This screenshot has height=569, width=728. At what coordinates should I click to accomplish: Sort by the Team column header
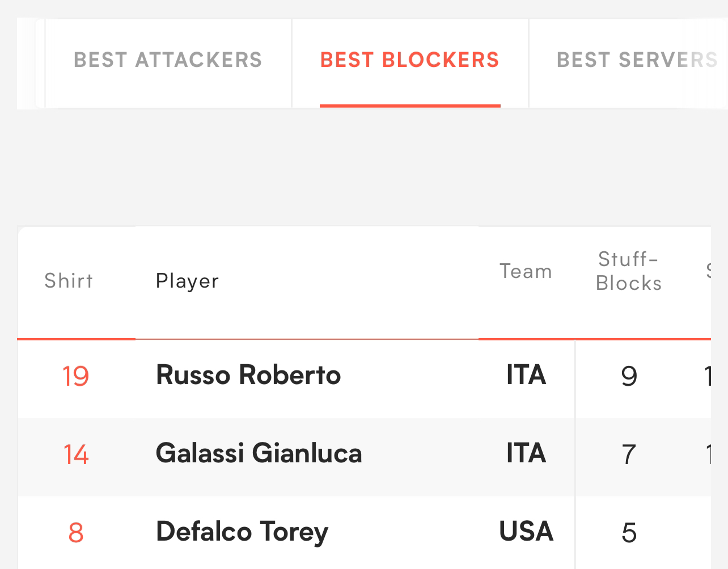pos(526,271)
